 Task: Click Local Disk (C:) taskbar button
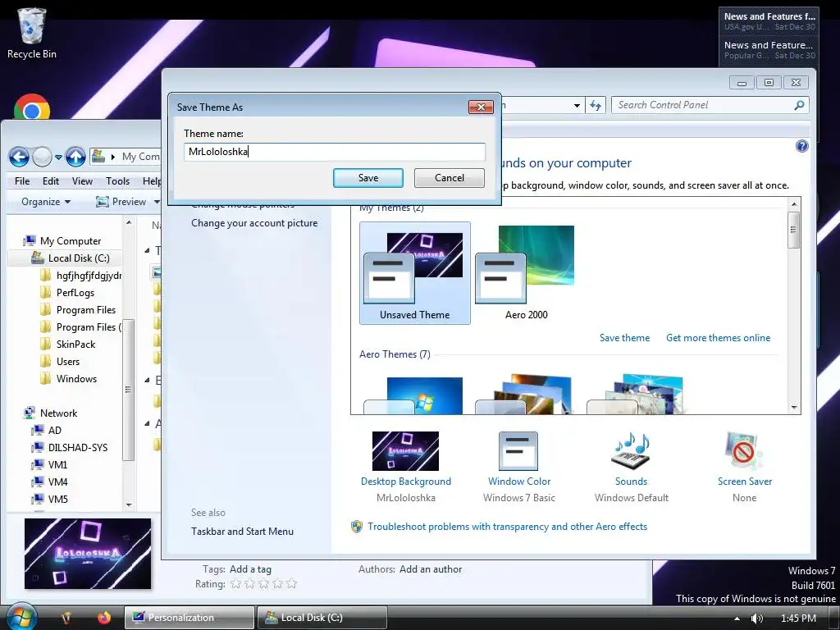click(322, 618)
